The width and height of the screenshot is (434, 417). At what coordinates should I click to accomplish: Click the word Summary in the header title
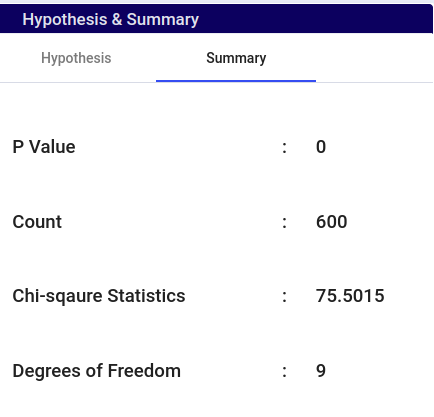click(163, 20)
